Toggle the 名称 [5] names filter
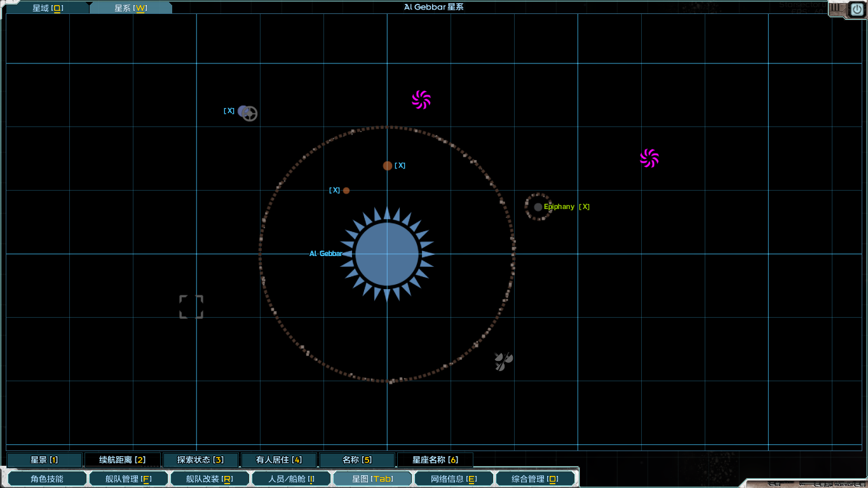The image size is (868, 488). (356, 460)
